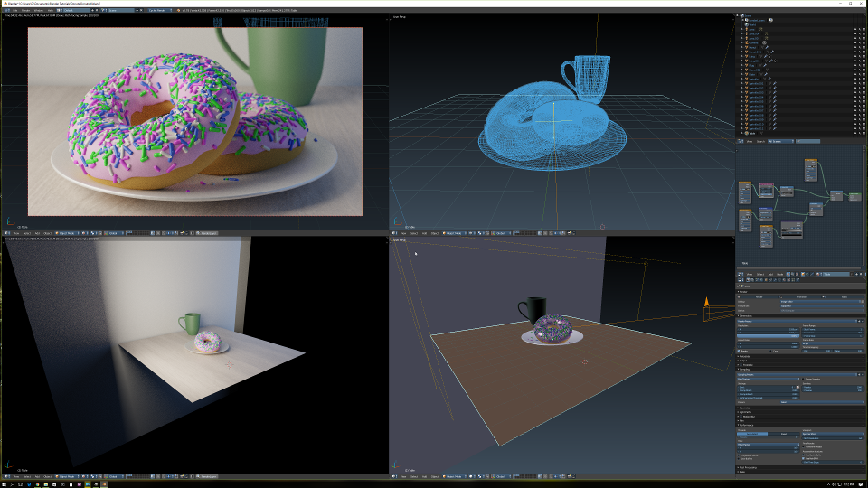Open the Cycles Render engine dropdown
868x488 pixels.
point(161,10)
